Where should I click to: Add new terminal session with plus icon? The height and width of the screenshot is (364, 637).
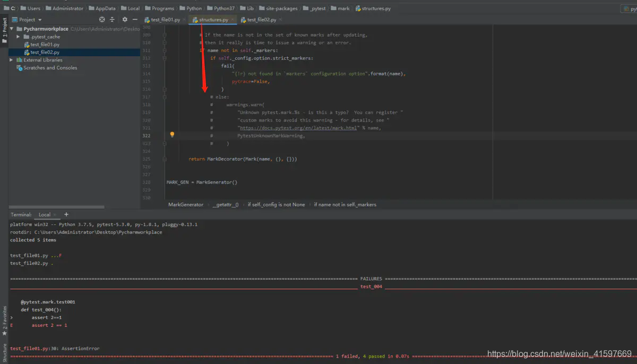pyautogui.click(x=66, y=214)
